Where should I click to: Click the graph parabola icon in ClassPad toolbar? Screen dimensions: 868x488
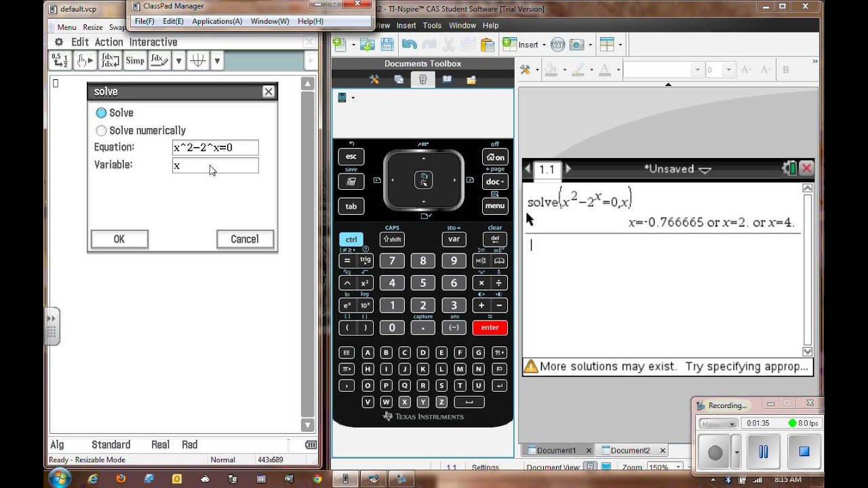198,61
